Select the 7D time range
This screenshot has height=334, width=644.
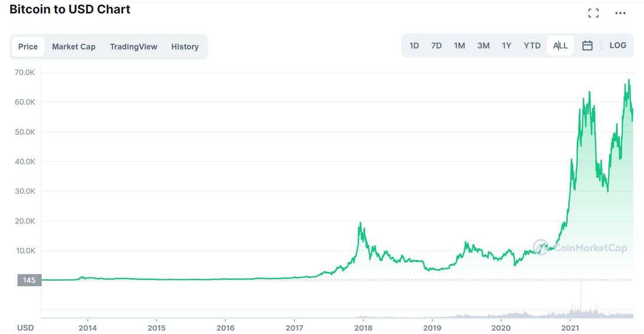pyautogui.click(x=436, y=45)
